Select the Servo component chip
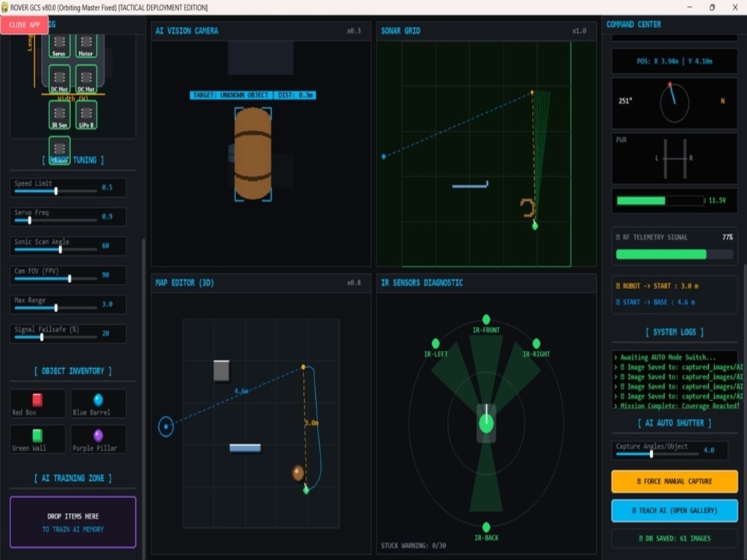The width and height of the screenshot is (747, 560). coord(60,46)
